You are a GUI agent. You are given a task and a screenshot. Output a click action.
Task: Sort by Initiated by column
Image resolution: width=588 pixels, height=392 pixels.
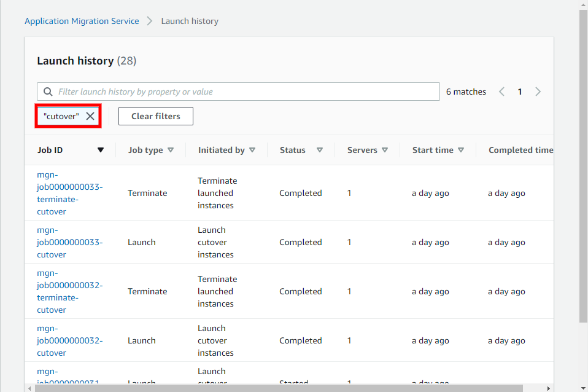(252, 150)
